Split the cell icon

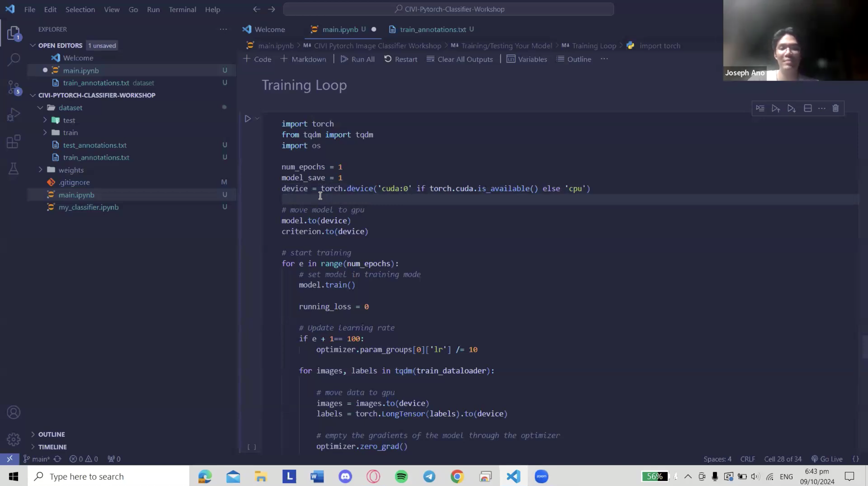[808, 108]
